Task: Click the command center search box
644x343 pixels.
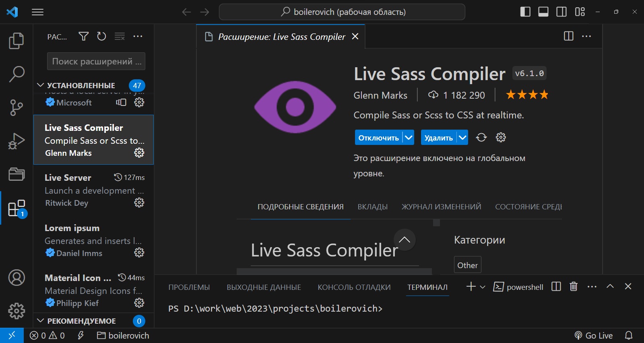Action: (x=342, y=12)
